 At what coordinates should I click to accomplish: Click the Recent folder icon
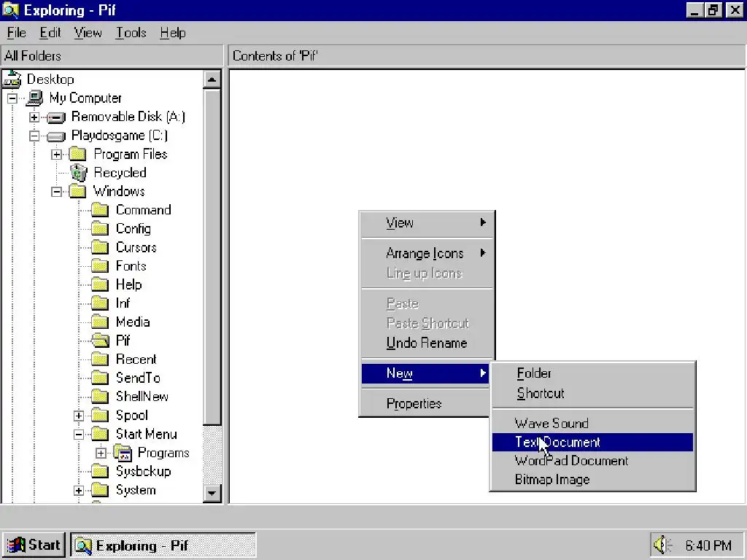coord(100,359)
